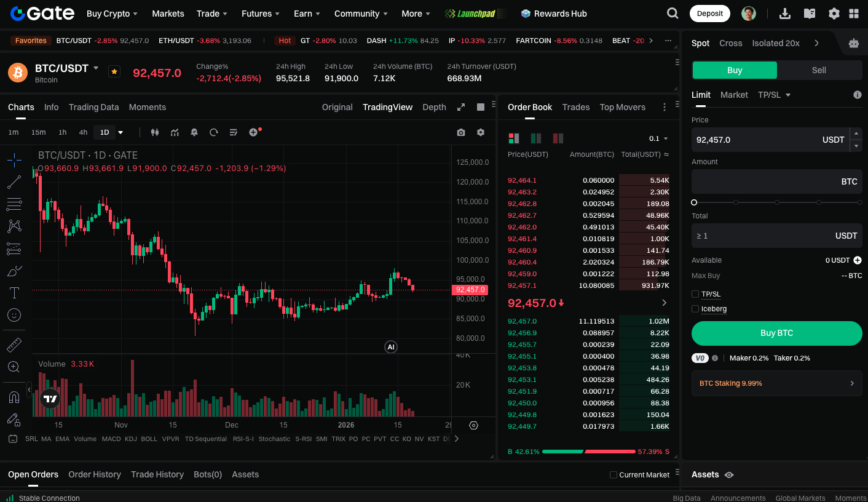Open the Top Movers tab
Viewport: 868px width, 502px height.
click(x=623, y=107)
